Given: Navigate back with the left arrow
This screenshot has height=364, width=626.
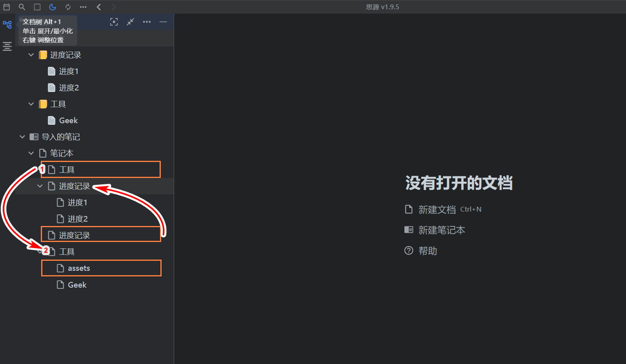Looking at the screenshot, I should [98, 7].
